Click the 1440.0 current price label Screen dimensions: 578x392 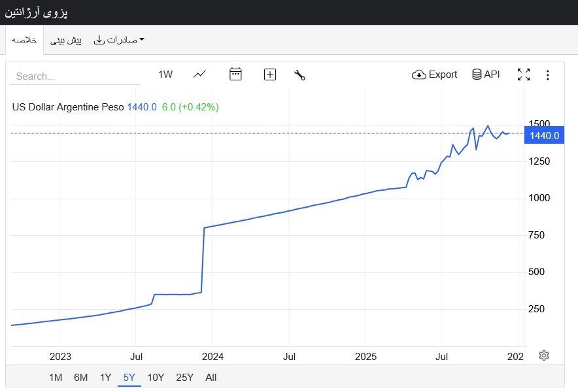click(544, 136)
